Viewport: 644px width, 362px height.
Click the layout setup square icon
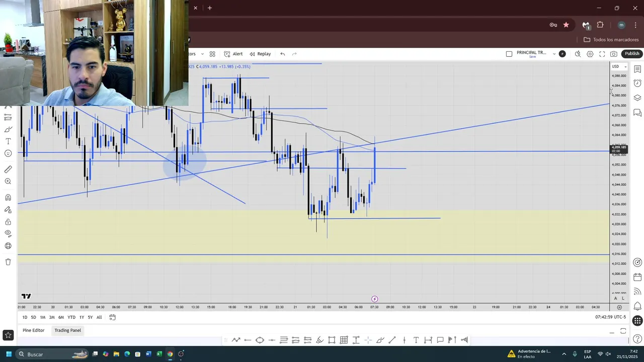[509, 54]
